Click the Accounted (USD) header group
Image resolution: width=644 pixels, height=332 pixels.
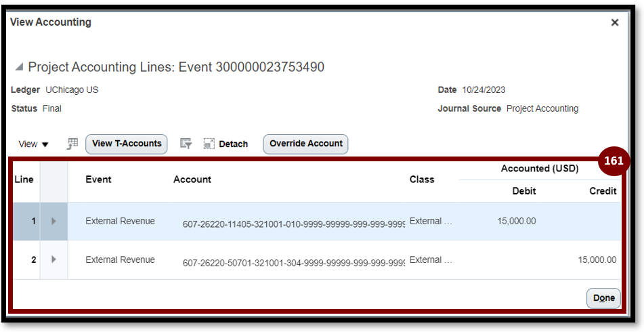click(540, 169)
